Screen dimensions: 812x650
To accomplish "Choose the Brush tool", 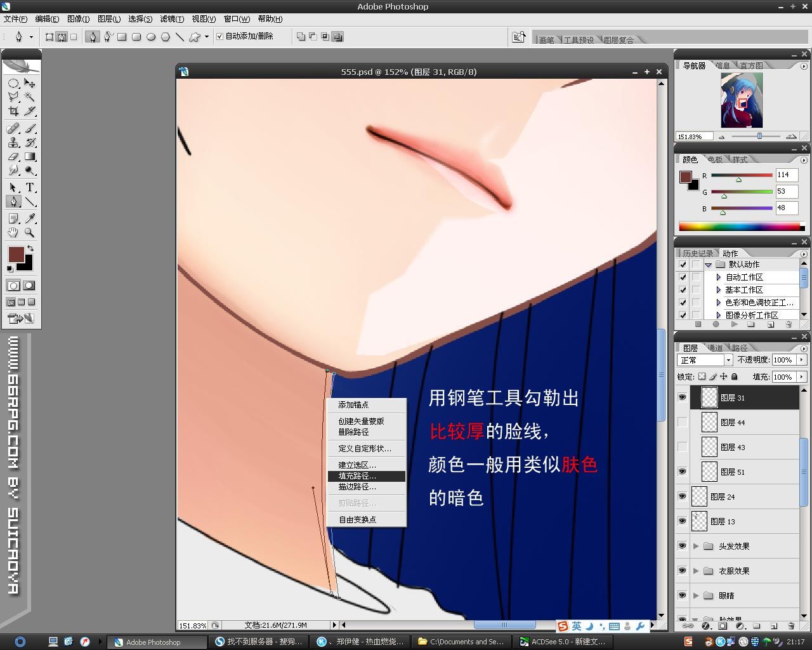I will (30, 129).
